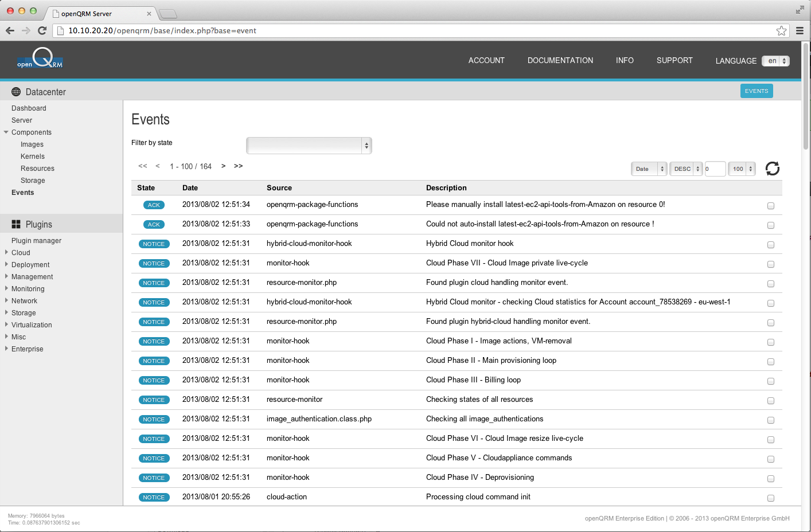Open the 'Filter by state' dropdown
The image size is (811, 532).
click(309, 146)
